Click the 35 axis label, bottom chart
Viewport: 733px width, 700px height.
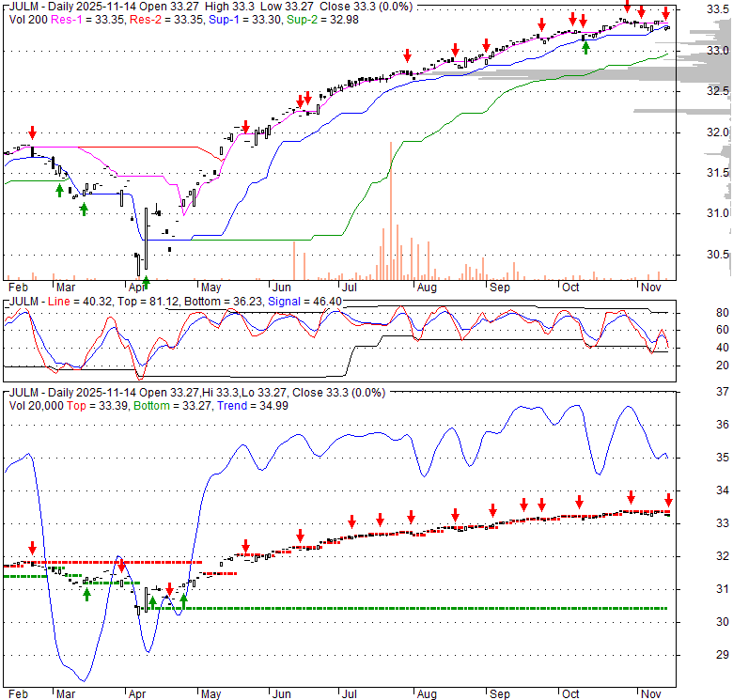723,457
